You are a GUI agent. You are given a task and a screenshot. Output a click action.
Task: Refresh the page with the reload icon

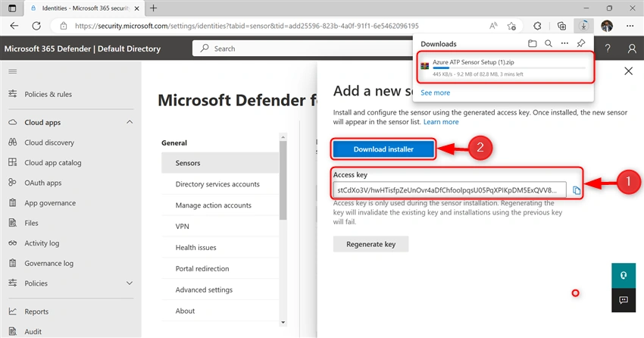[36, 26]
